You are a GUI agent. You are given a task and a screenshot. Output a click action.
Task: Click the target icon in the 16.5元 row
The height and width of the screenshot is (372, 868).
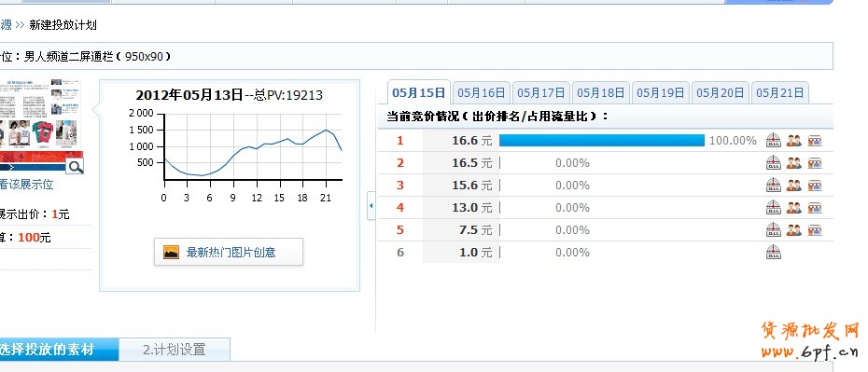(x=774, y=163)
